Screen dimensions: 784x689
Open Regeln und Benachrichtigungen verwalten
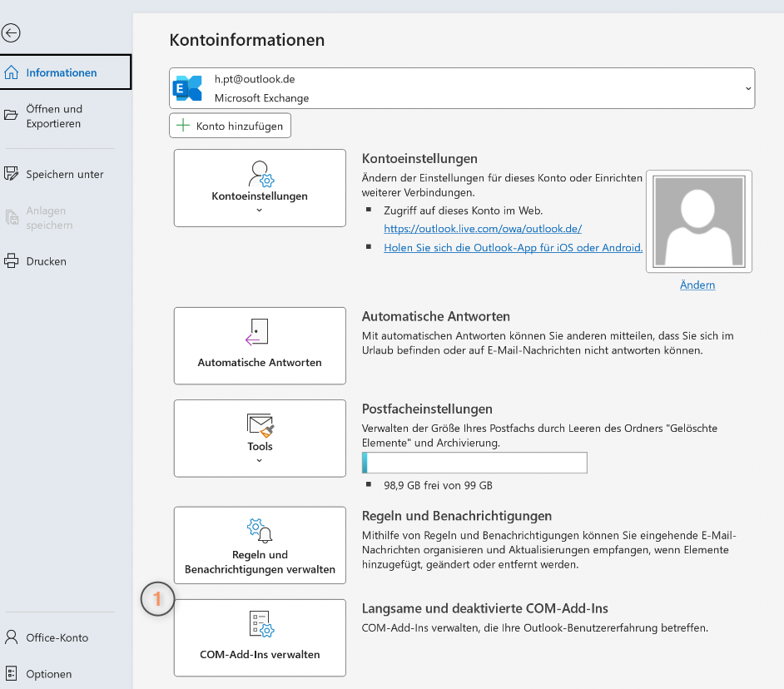[x=260, y=544]
